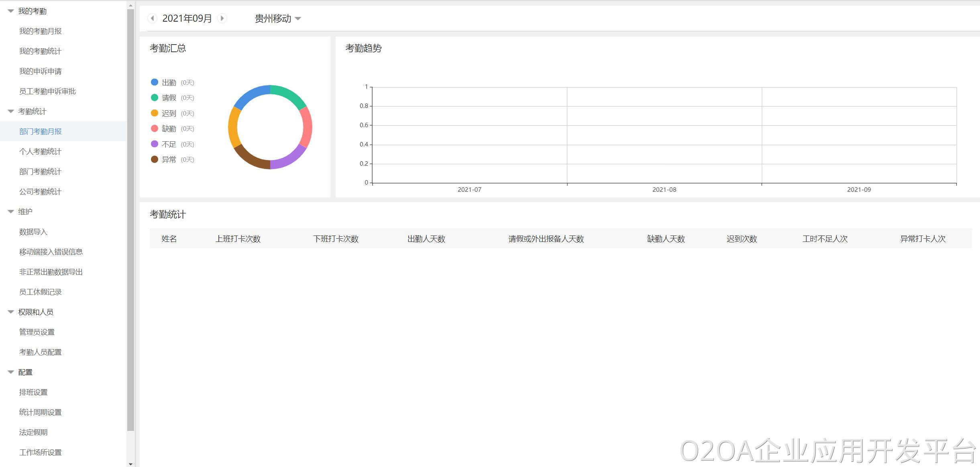The height and width of the screenshot is (467, 980).
Task: Open 数据导入 maintenance page
Action: pos(33,232)
